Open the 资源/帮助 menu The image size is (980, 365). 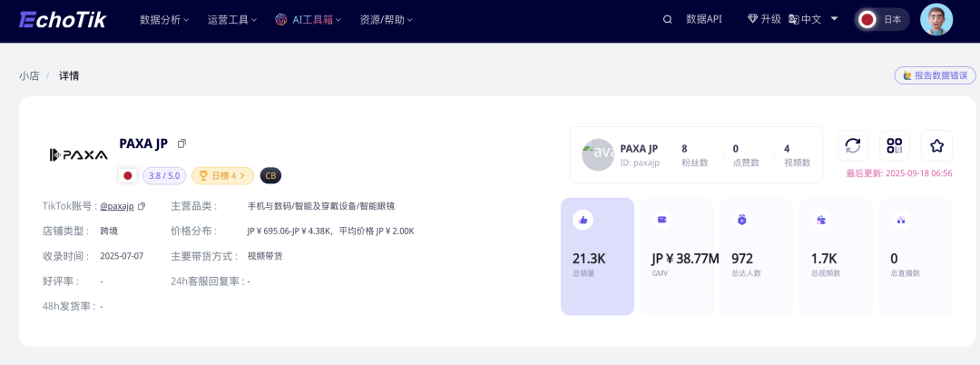click(x=386, y=19)
